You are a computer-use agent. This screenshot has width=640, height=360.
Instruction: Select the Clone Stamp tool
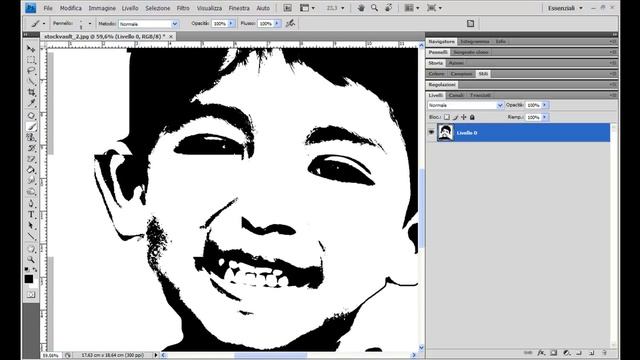click(x=31, y=138)
